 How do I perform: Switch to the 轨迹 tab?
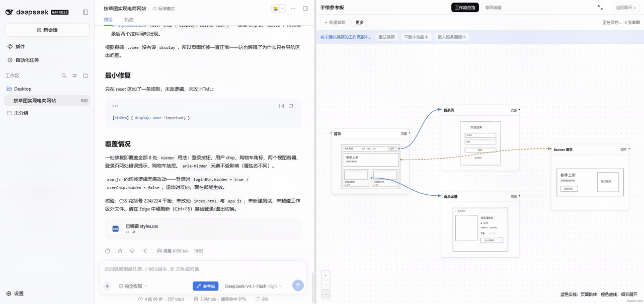click(x=129, y=19)
